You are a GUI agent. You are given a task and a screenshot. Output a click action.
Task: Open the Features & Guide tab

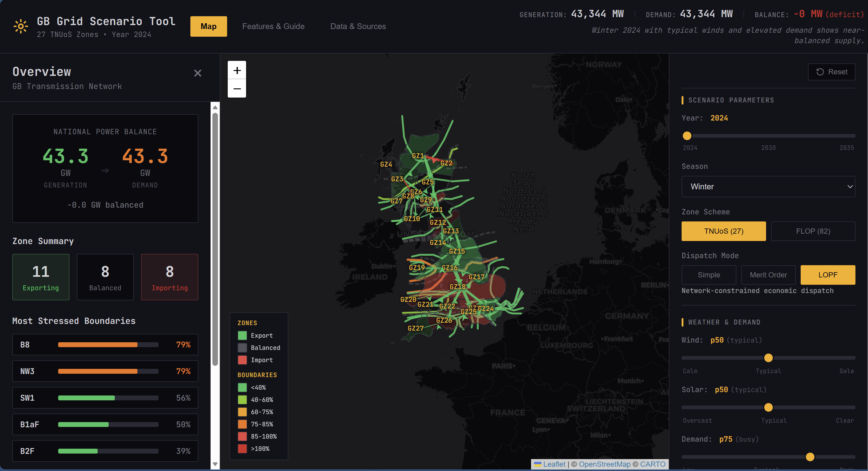pyautogui.click(x=273, y=26)
